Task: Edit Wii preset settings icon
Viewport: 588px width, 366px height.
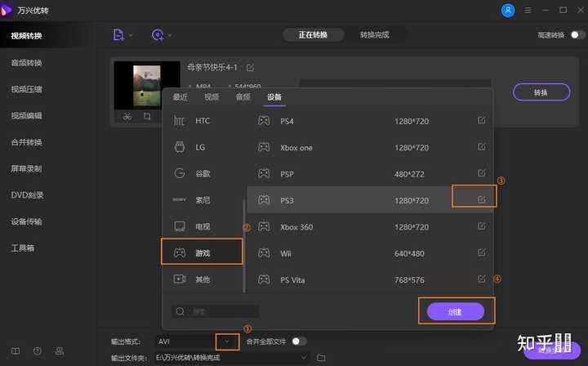Action: tap(482, 252)
